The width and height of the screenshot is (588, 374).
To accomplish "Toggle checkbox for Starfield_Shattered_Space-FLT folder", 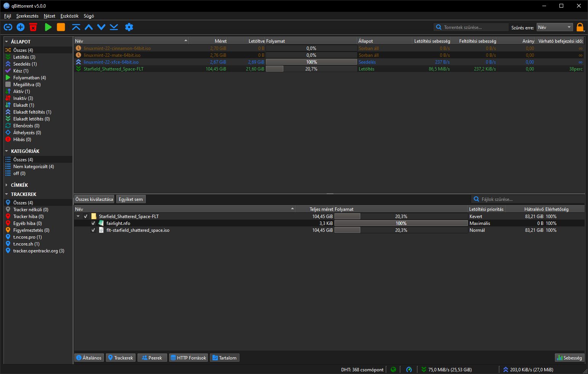I will [x=86, y=217].
